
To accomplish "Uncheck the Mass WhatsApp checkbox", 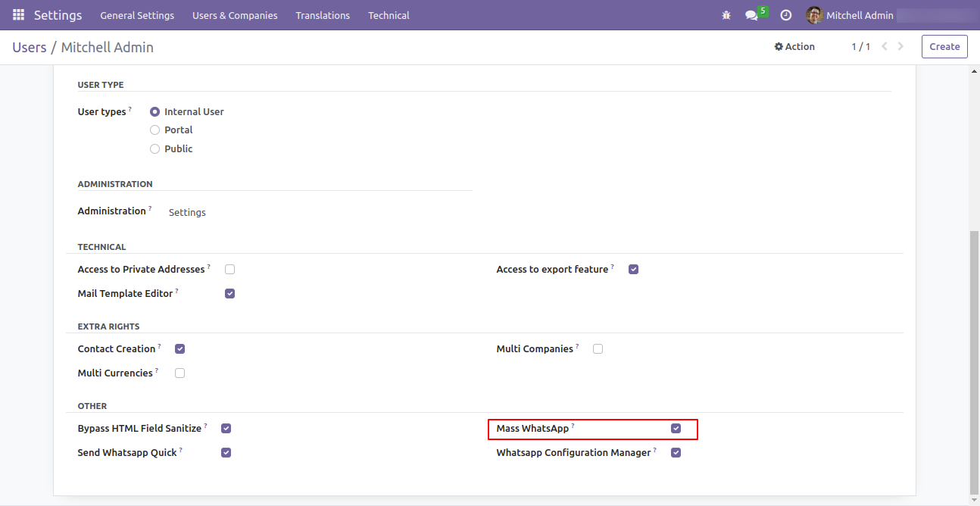I will pyautogui.click(x=676, y=429).
